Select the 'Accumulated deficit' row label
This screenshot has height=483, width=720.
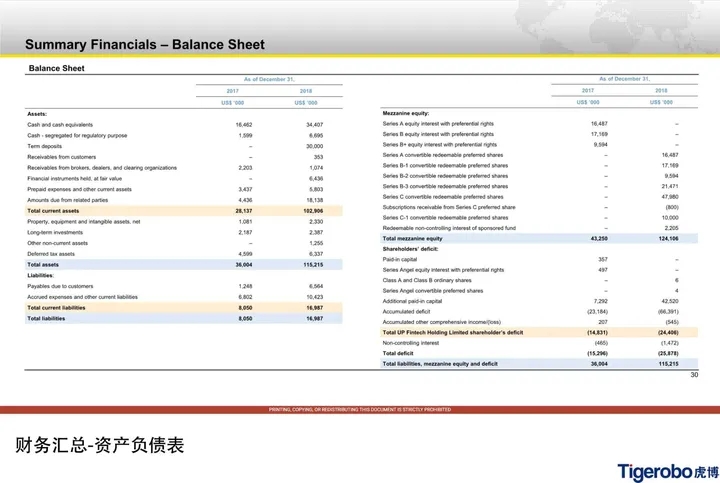[x=406, y=312]
